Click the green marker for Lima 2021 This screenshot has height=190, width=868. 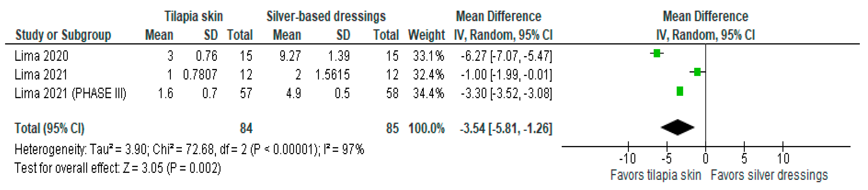pos(697,72)
